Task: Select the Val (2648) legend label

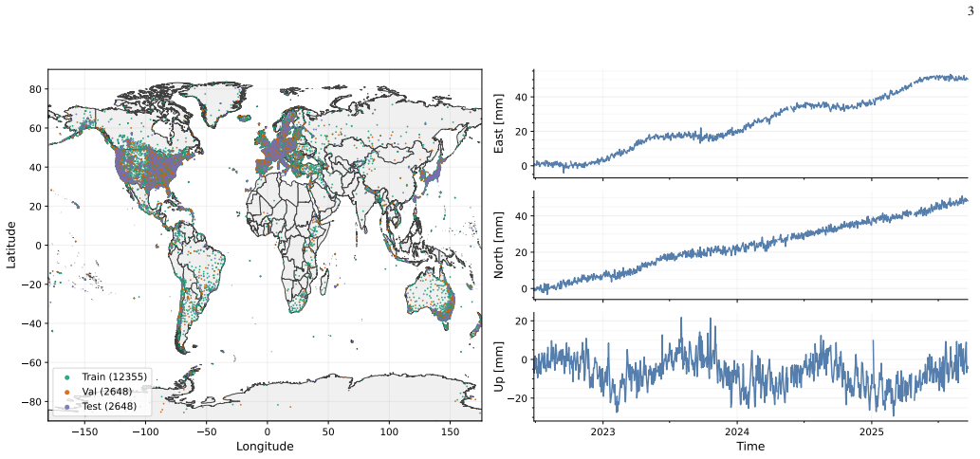Action: pyautogui.click(x=107, y=393)
